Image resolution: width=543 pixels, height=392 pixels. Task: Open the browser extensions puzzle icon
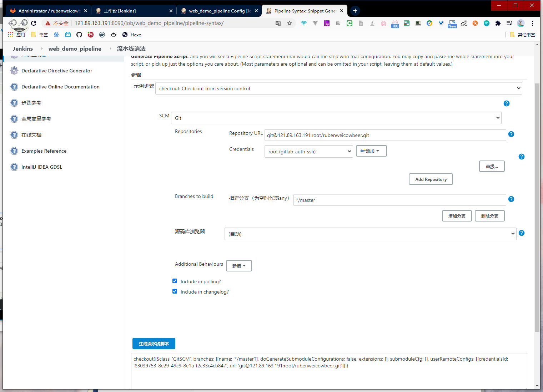click(498, 23)
